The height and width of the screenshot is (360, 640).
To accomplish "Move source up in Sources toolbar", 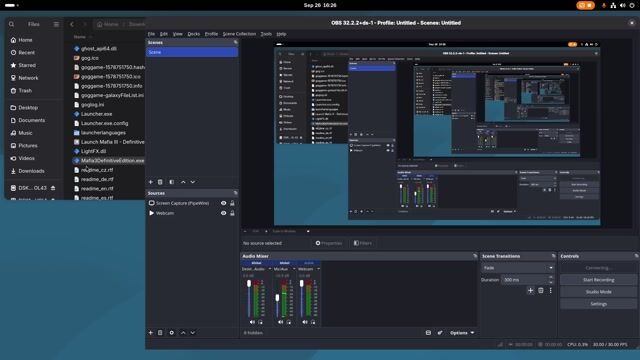I will [183, 333].
